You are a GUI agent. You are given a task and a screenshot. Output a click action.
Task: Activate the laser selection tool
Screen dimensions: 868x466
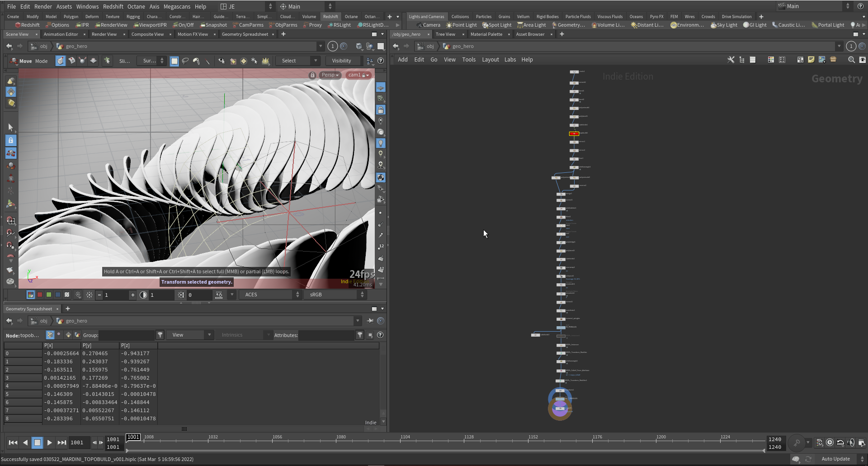click(208, 61)
